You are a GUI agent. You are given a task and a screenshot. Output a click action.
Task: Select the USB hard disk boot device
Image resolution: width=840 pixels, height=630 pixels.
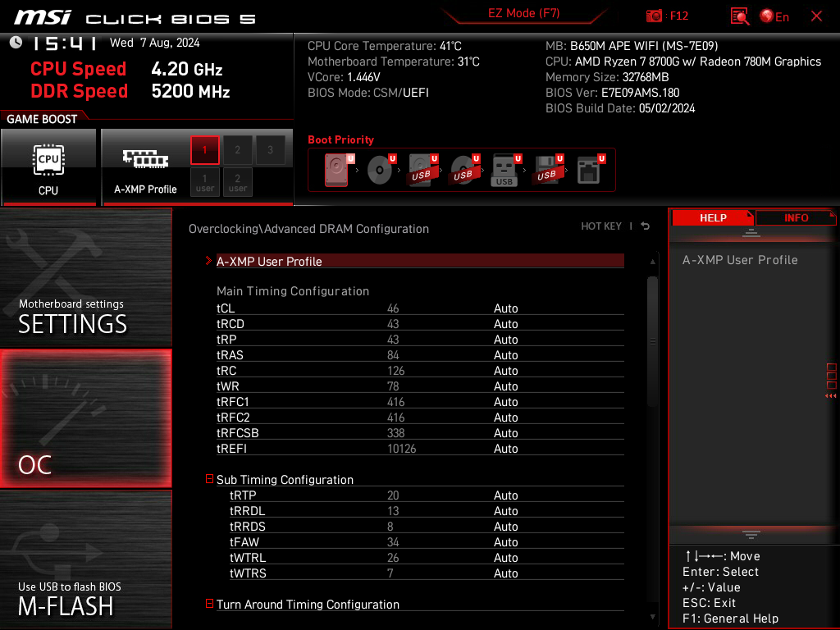pyautogui.click(x=423, y=170)
